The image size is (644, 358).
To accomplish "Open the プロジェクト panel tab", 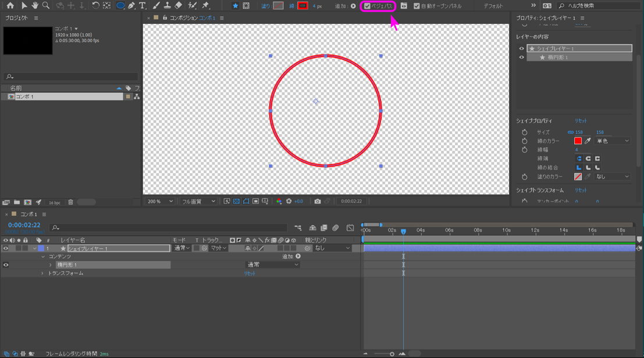I will pos(17,18).
